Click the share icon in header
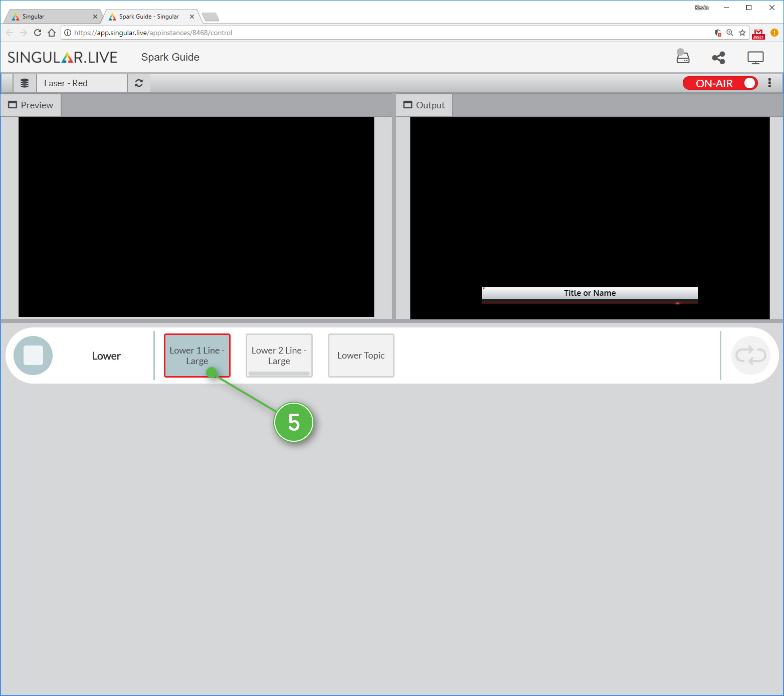784x696 pixels. [719, 58]
